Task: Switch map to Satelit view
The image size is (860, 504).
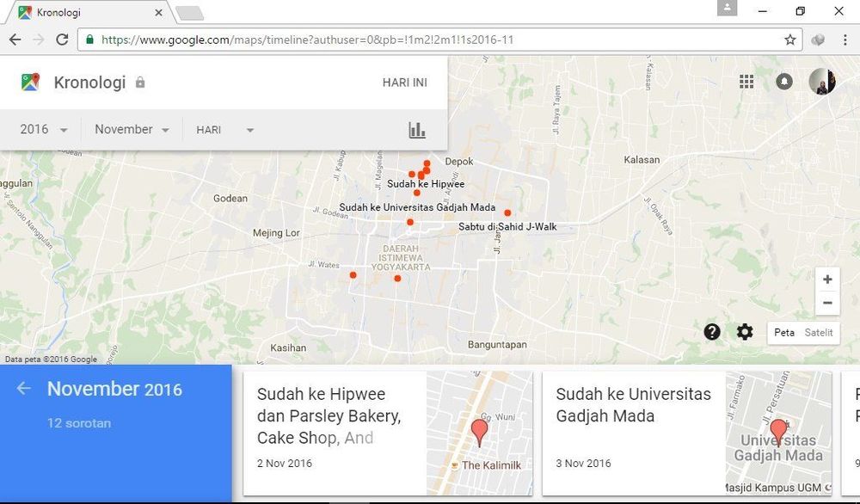Action: [x=819, y=332]
